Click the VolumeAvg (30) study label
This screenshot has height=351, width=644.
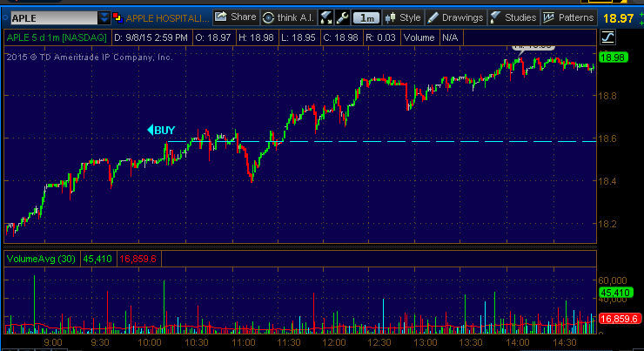tap(42, 259)
